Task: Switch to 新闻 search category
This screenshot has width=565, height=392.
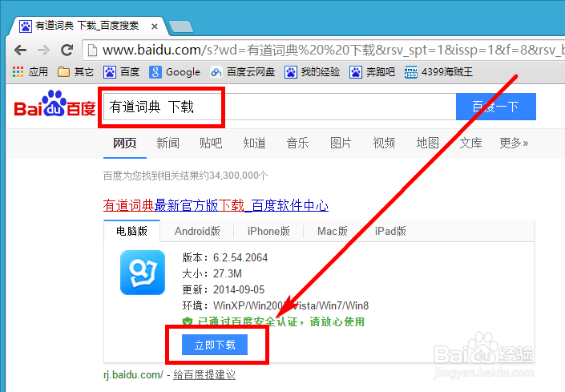Action: point(168,143)
